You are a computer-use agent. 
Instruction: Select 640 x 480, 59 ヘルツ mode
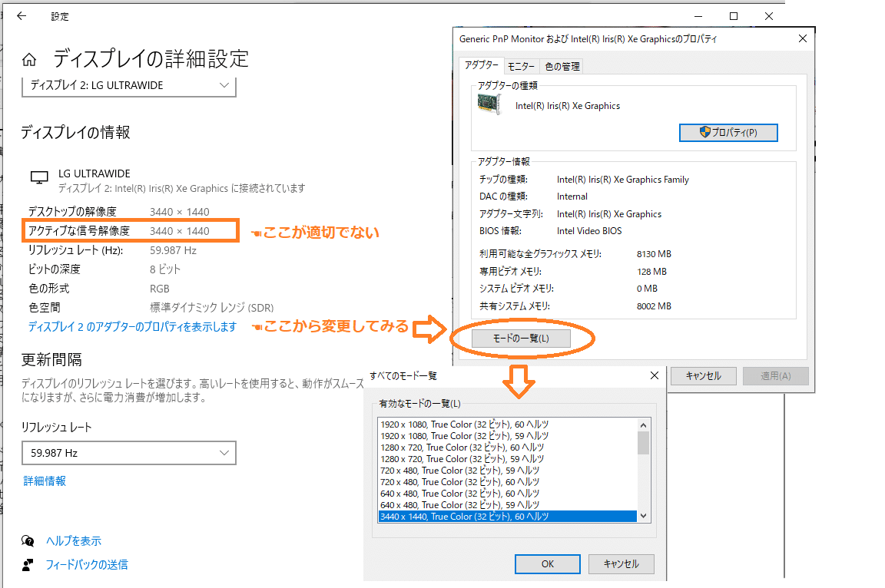(507, 505)
